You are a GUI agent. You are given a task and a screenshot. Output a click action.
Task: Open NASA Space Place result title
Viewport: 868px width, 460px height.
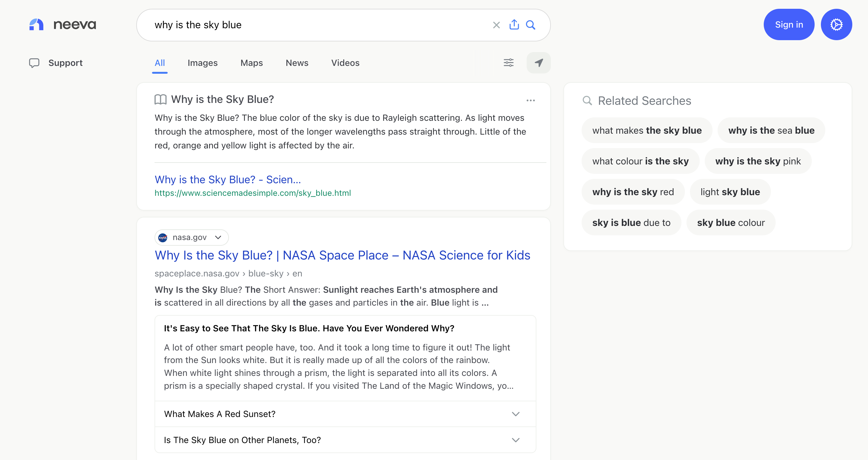tap(342, 255)
